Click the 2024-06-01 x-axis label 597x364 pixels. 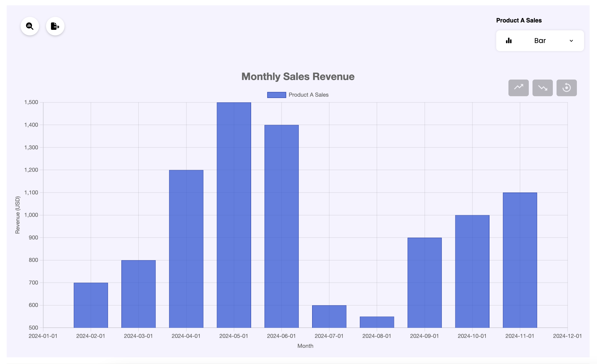[281, 336]
